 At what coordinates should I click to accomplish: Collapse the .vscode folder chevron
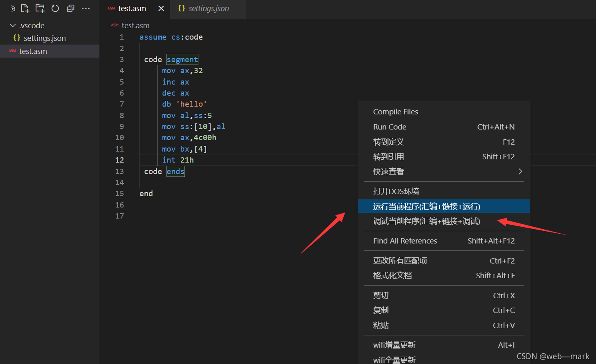(x=13, y=25)
